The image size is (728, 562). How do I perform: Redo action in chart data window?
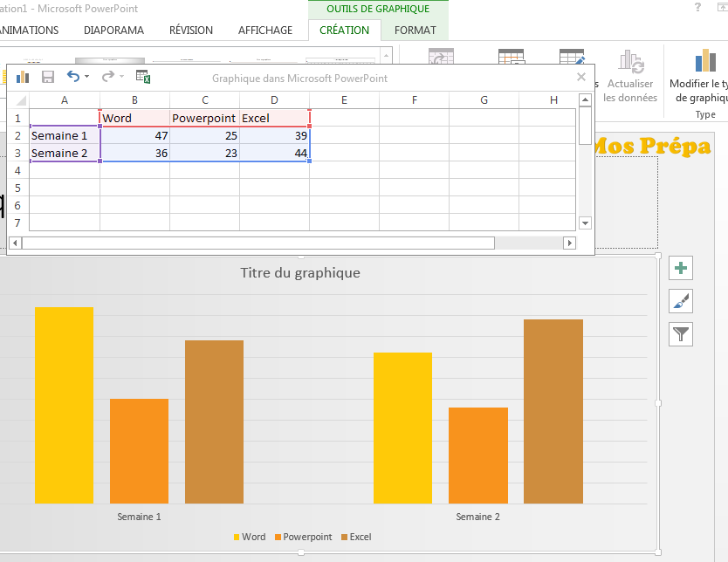(x=107, y=76)
